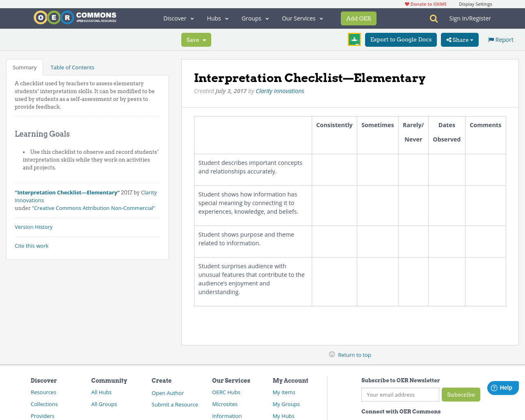Open the search magnifier icon
525x420 pixels.
433,18
